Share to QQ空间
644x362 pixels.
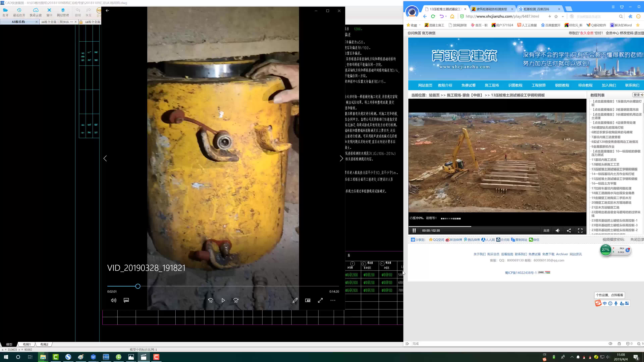point(437,240)
